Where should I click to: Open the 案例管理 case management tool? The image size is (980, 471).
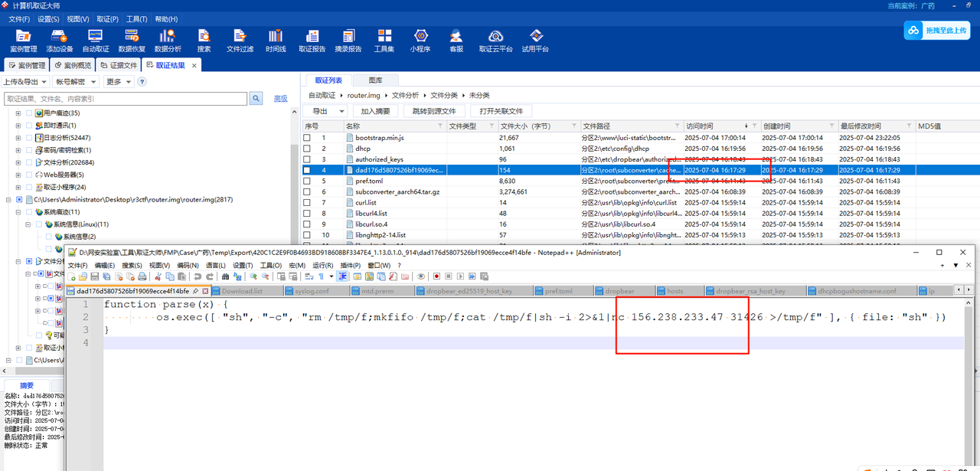[x=23, y=40]
